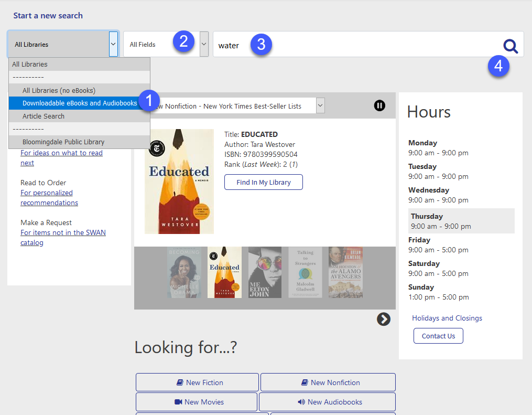Open Holidays and Closings link

pos(447,318)
